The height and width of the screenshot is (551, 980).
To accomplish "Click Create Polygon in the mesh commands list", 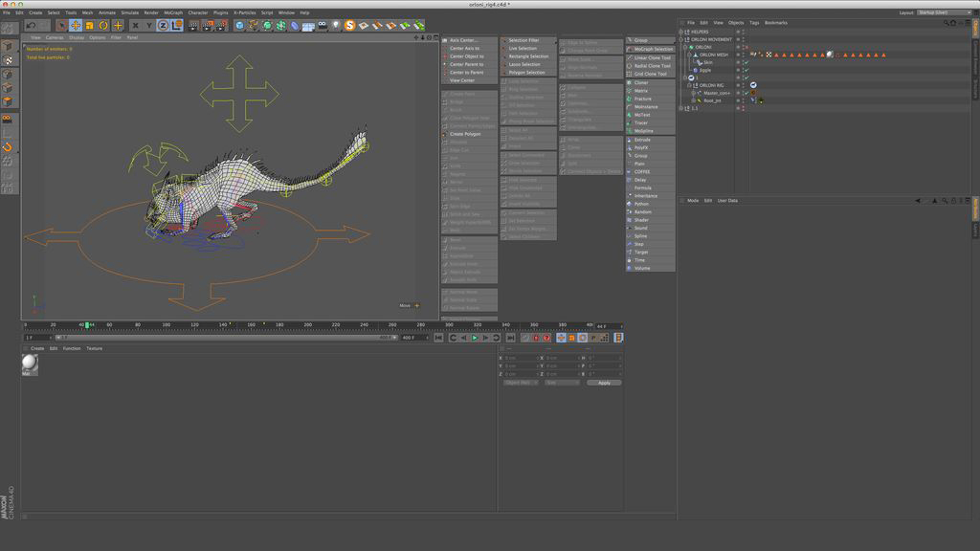I will pyautogui.click(x=465, y=134).
